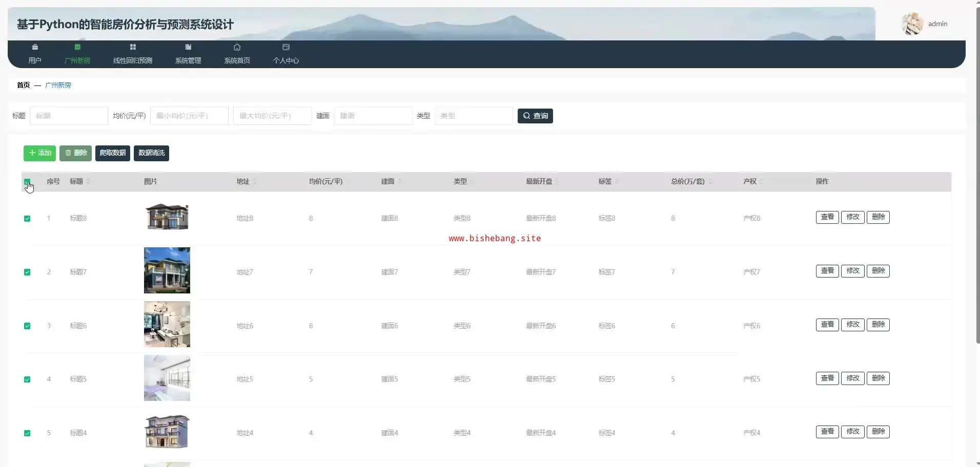The width and height of the screenshot is (980, 467).
Task: Uncheck the checkbox for row 标题4
Action: [x=27, y=433]
